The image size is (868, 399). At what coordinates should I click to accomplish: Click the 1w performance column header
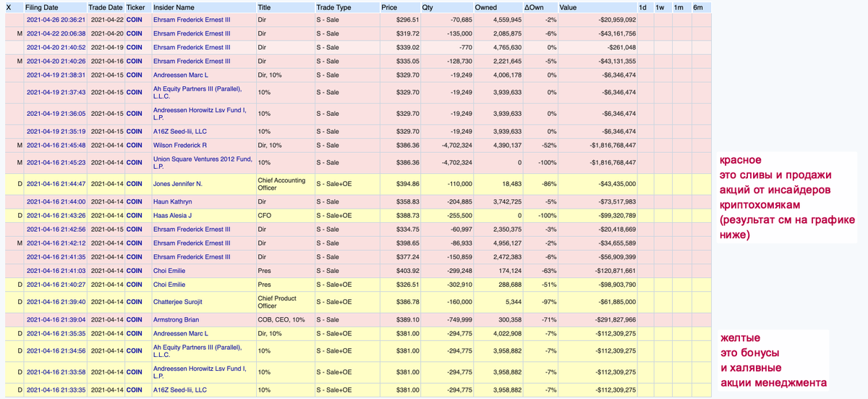[660, 7]
